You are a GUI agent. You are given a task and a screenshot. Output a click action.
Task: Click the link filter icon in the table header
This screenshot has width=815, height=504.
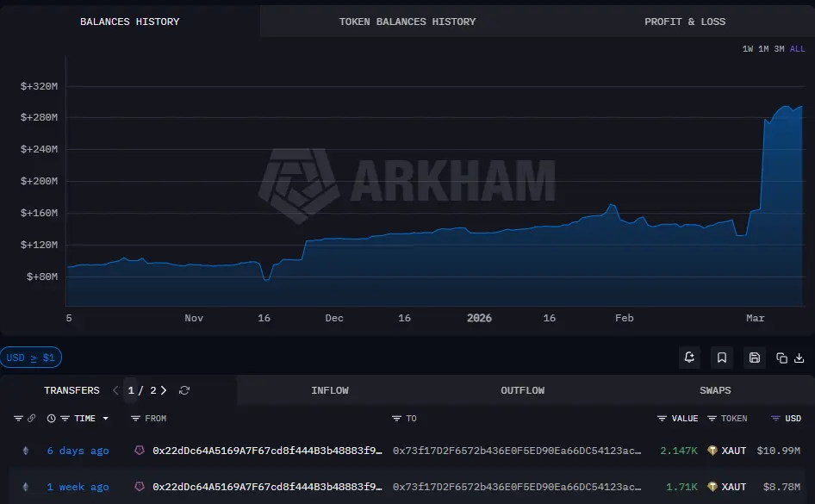tap(32, 418)
